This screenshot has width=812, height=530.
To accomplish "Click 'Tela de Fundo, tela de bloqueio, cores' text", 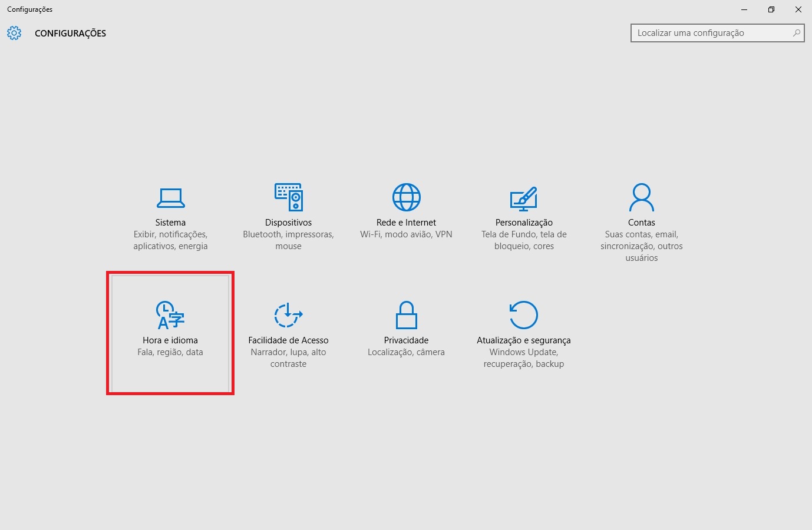I will tap(524, 240).
